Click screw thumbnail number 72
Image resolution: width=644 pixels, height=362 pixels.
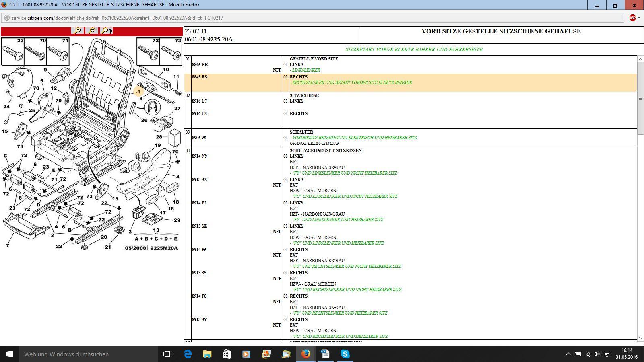(x=148, y=51)
